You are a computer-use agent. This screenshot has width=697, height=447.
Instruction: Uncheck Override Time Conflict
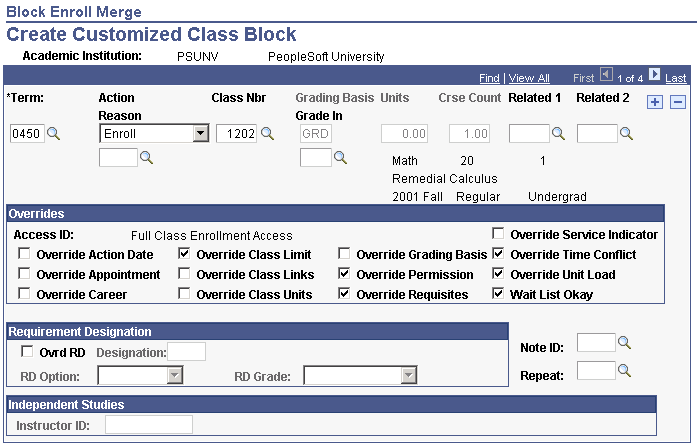coord(498,254)
